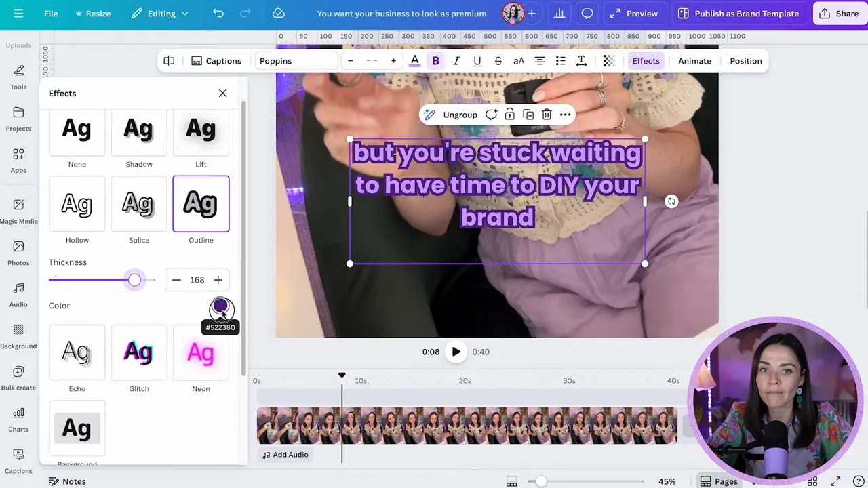
Task: Open the Editing mode dropdown
Action: pos(160,13)
